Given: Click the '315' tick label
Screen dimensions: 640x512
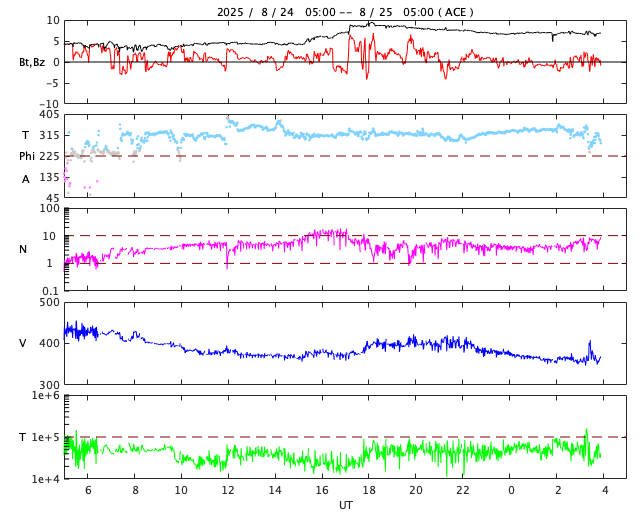Looking at the screenshot, I should click(49, 136).
